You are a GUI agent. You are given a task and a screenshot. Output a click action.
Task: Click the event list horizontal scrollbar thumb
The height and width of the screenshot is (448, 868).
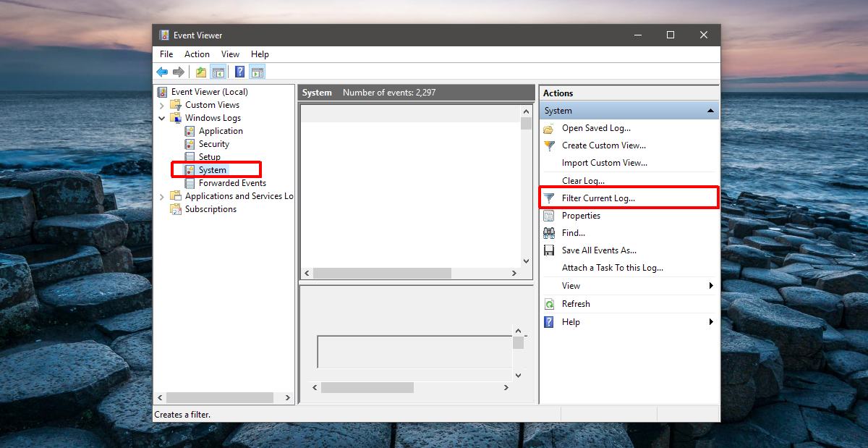(382, 273)
